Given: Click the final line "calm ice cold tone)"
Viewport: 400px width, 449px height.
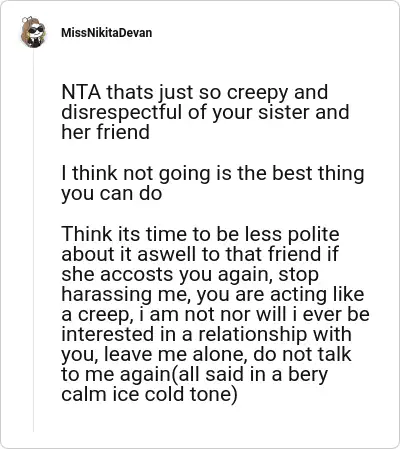Looking at the screenshot, I should coord(149,395).
